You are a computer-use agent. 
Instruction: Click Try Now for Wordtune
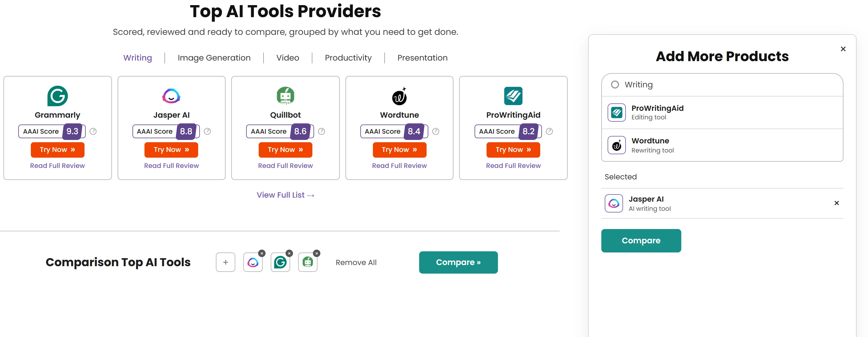(x=399, y=150)
